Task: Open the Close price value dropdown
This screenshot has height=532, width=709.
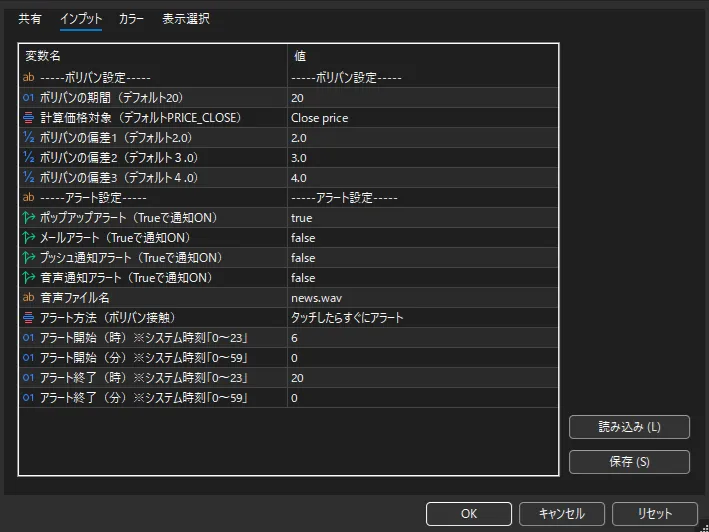Action: (423, 118)
